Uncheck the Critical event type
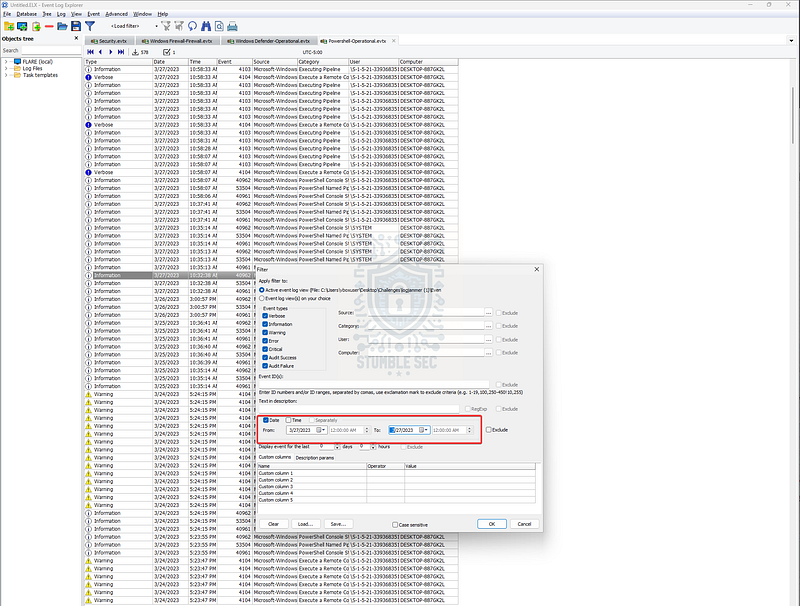The width and height of the screenshot is (800, 606). coord(265,349)
